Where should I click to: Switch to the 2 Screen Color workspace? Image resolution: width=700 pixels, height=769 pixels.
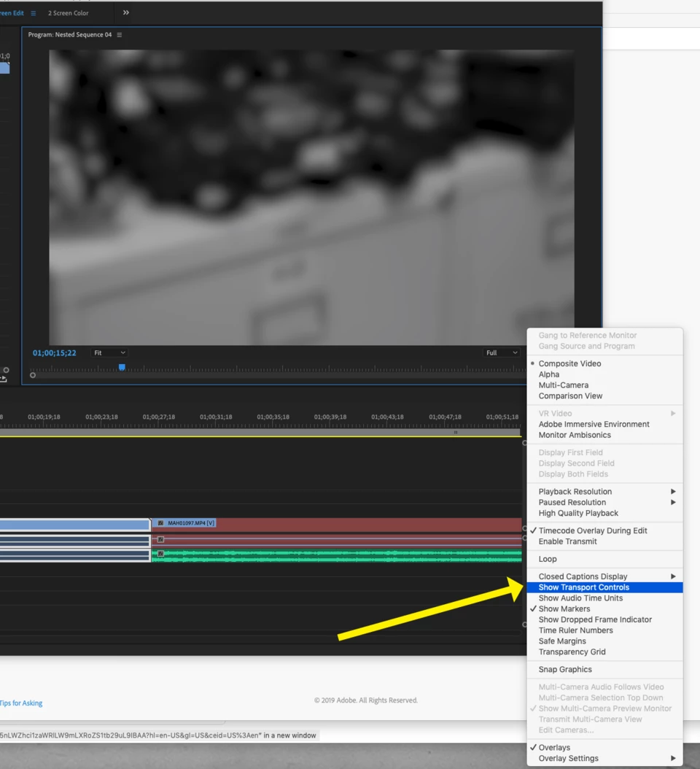point(68,13)
